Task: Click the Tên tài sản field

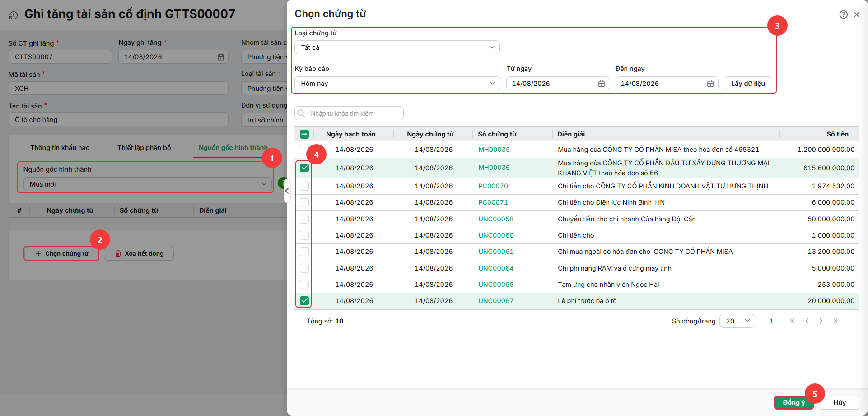Action: (118, 120)
